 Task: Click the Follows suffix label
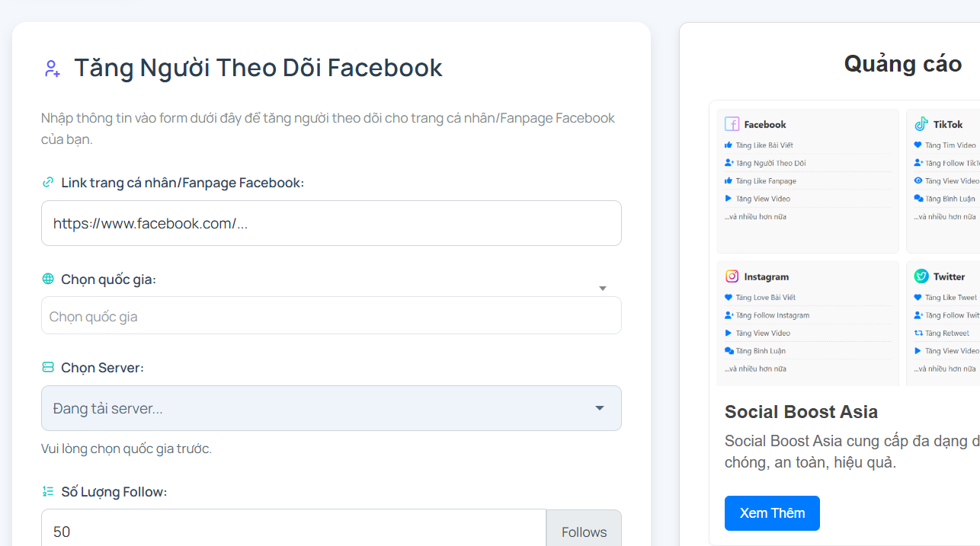(x=584, y=532)
